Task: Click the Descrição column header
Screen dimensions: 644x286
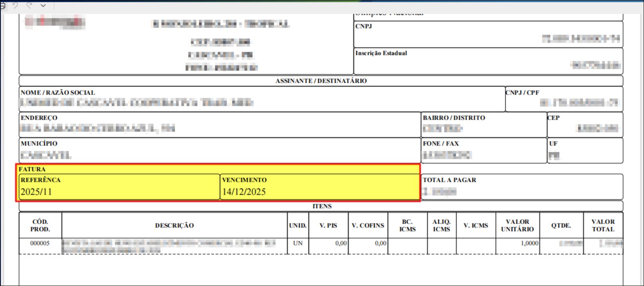Action: (174, 226)
